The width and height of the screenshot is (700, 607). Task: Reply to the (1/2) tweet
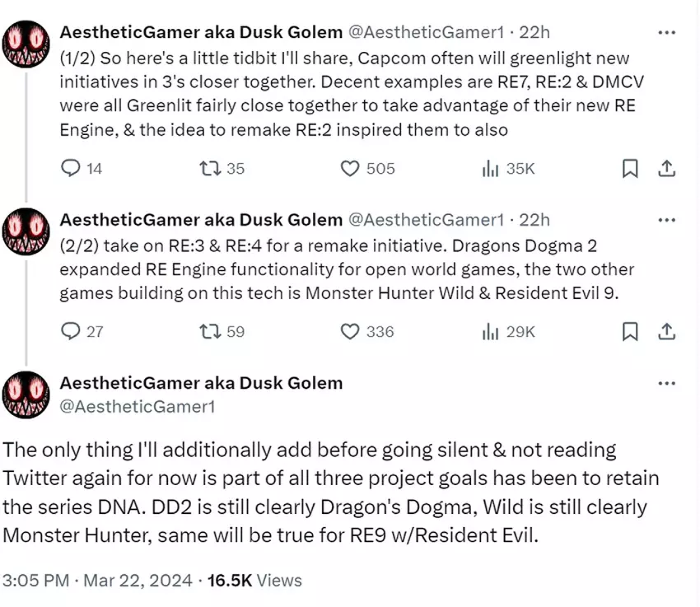coord(72,169)
